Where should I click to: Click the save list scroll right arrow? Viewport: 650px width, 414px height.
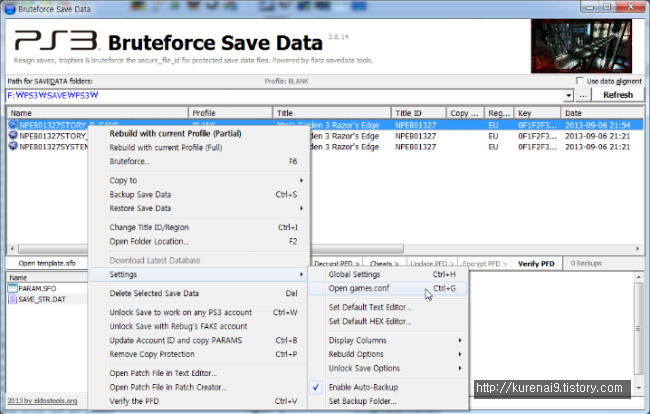tap(638, 249)
